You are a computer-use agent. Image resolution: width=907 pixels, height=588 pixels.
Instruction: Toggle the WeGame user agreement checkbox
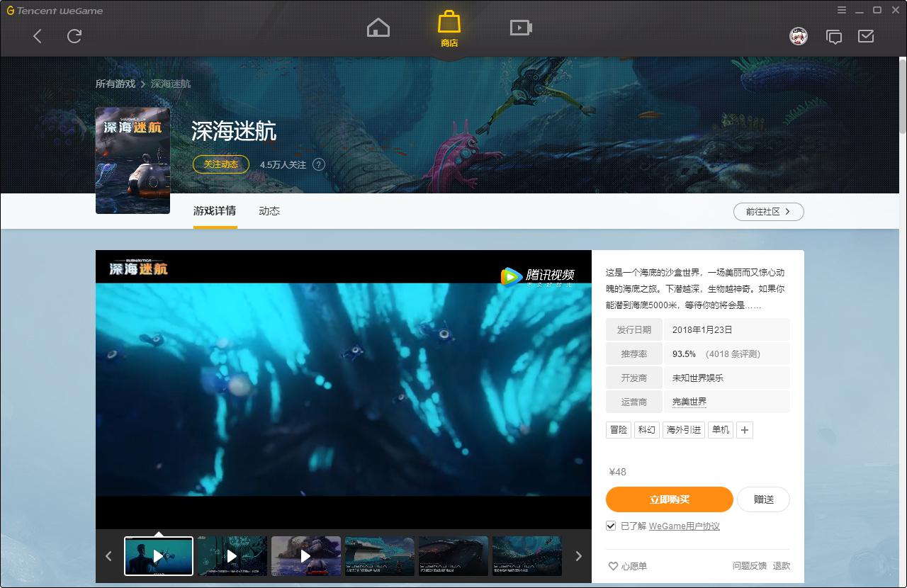(611, 526)
